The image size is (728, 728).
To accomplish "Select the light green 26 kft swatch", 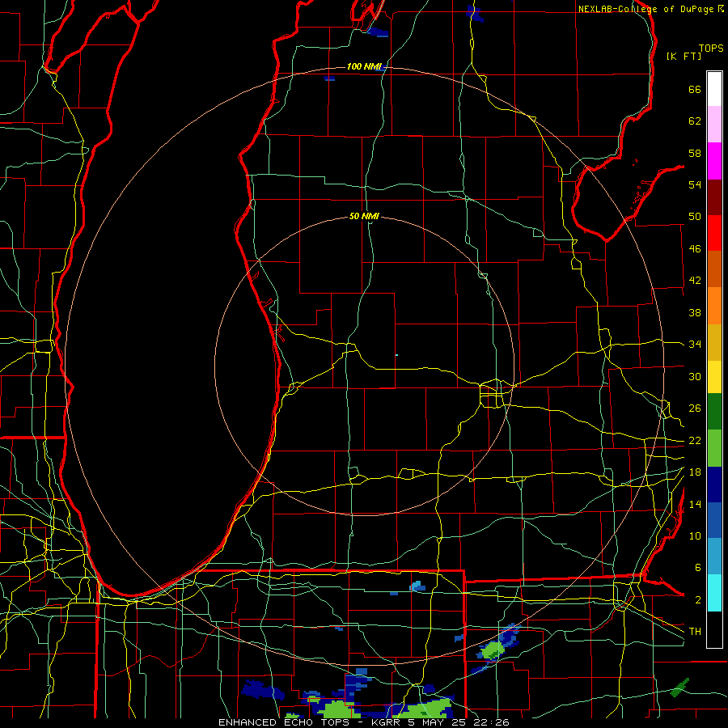I will [x=714, y=448].
